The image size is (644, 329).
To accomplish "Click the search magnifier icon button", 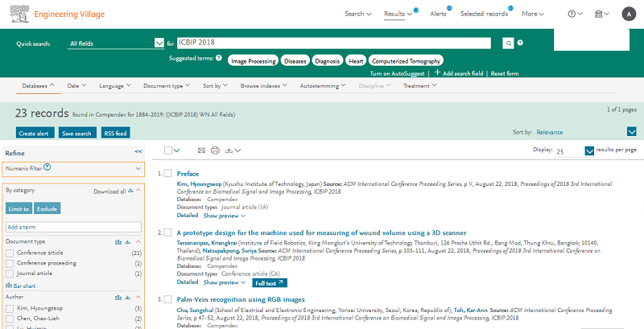I will click(x=508, y=43).
